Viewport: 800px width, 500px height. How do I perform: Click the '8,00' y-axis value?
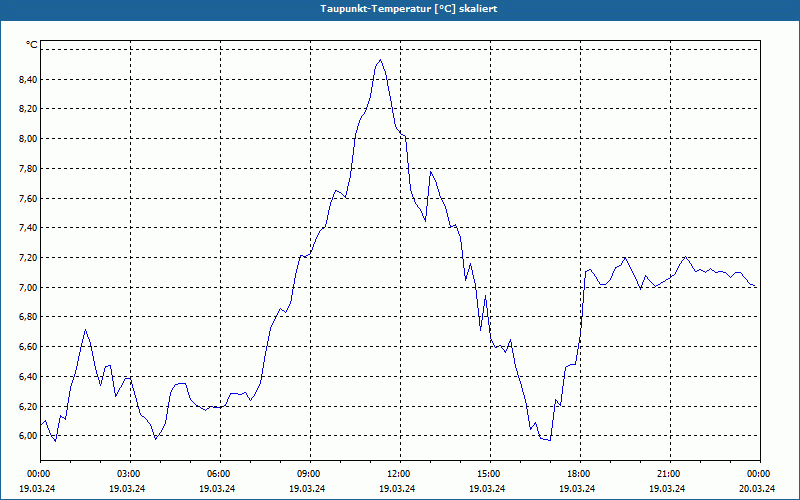[29, 138]
